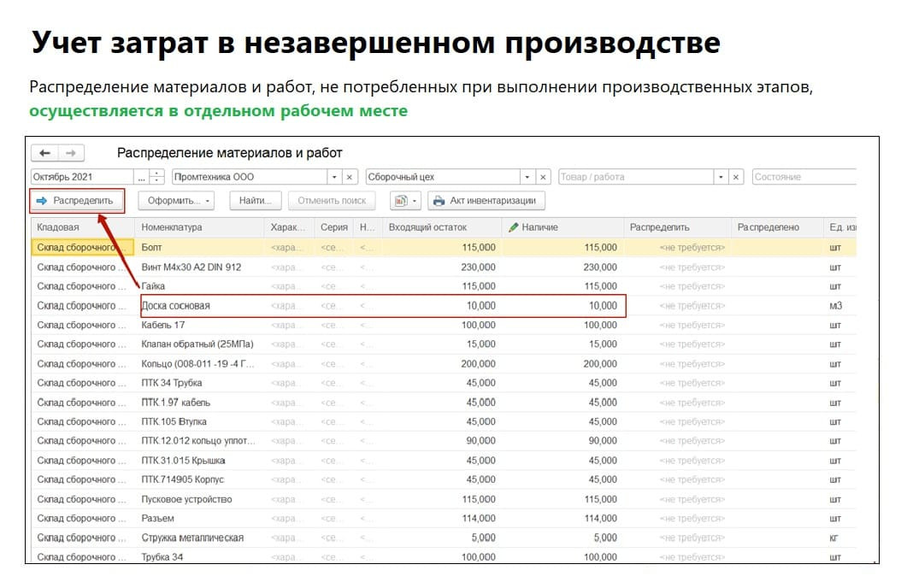Click the back navigation arrow
The height and width of the screenshot is (588, 907).
(x=45, y=153)
